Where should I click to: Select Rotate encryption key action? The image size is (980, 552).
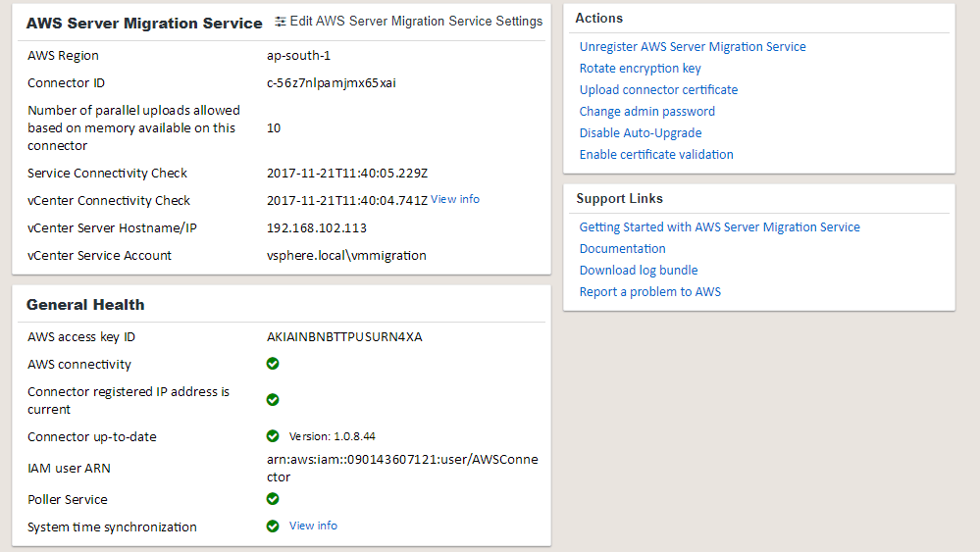(640, 68)
